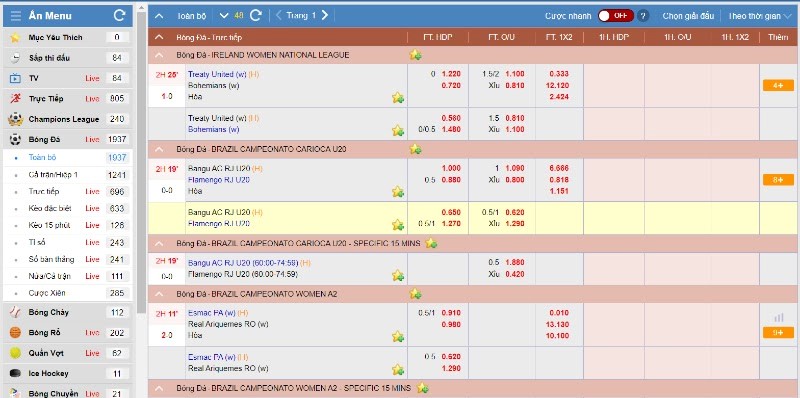Image resolution: width=800 pixels, height=398 pixels.
Task: Select Treaty United handicap odds 1.220
Action: (x=451, y=74)
